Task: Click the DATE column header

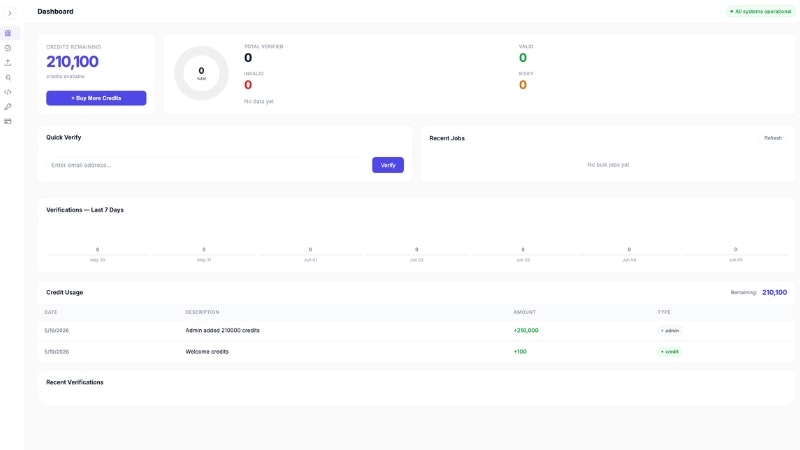Action: [x=51, y=312]
